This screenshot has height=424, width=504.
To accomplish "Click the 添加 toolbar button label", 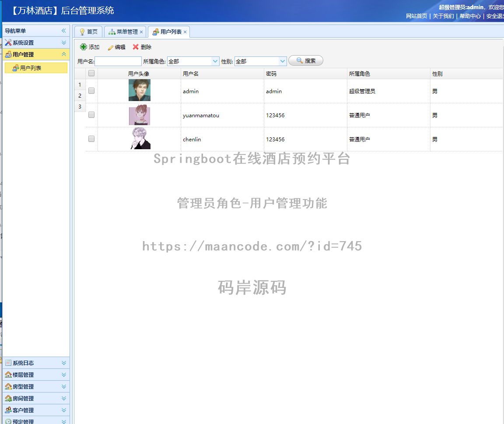I will click(x=94, y=47).
